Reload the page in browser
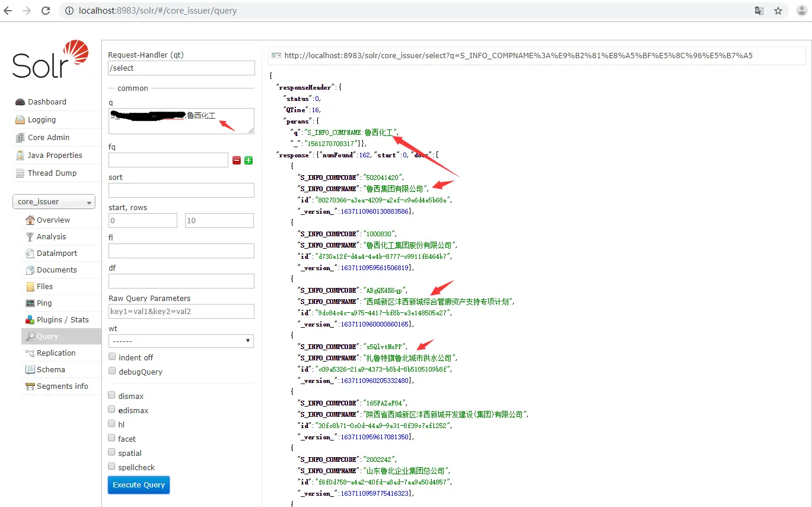The height and width of the screenshot is (507, 812). pos(46,11)
